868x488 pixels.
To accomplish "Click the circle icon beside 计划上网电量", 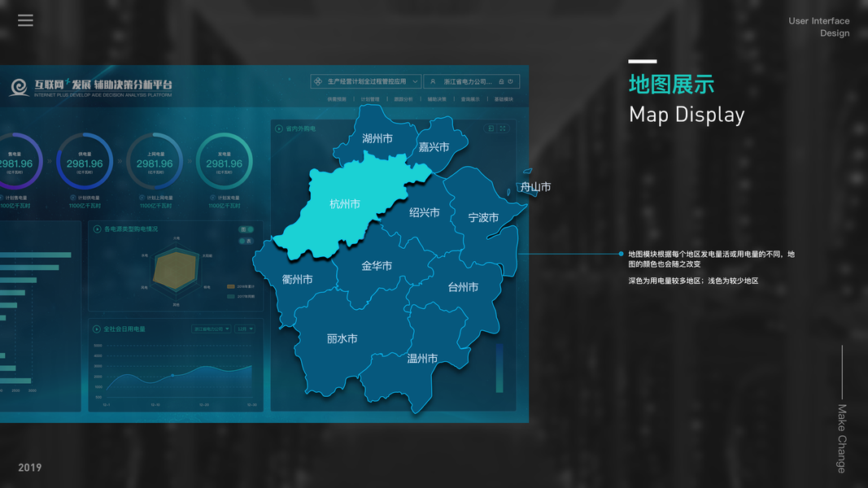I will [142, 198].
